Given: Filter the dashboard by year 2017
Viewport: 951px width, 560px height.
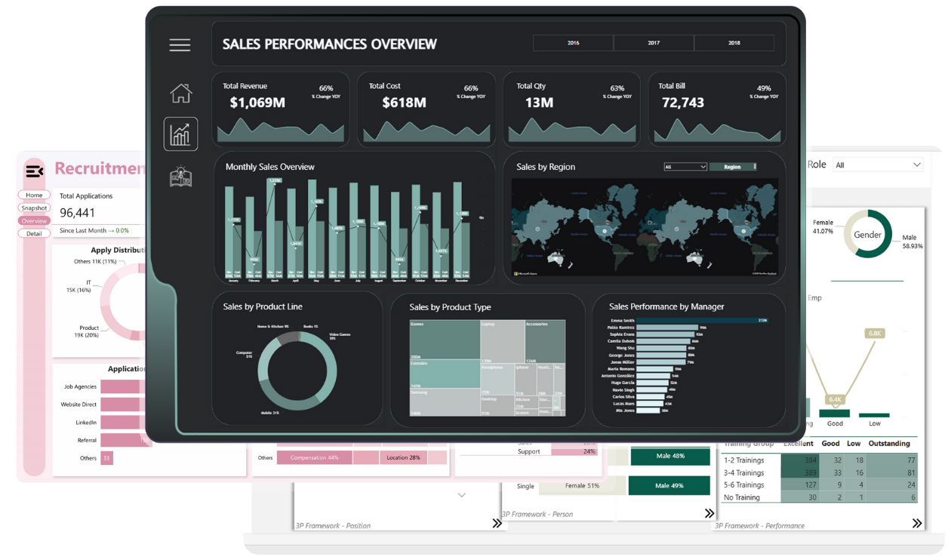Looking at the screenshot, I should pos(654,43).
